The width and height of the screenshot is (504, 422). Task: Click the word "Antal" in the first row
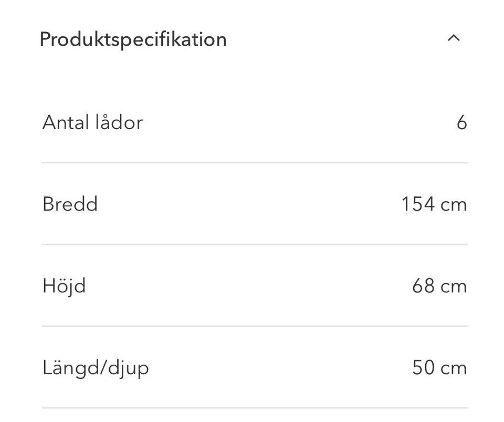(x=66, y=122)
